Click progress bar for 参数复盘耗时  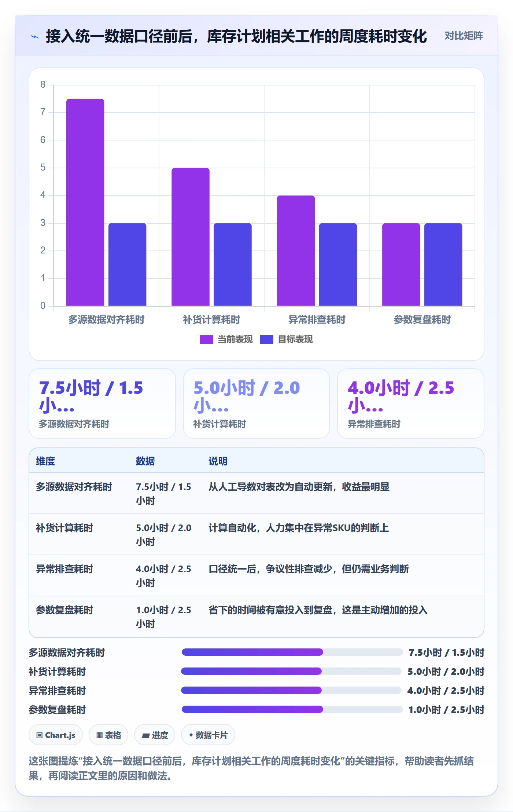[292, 709]
